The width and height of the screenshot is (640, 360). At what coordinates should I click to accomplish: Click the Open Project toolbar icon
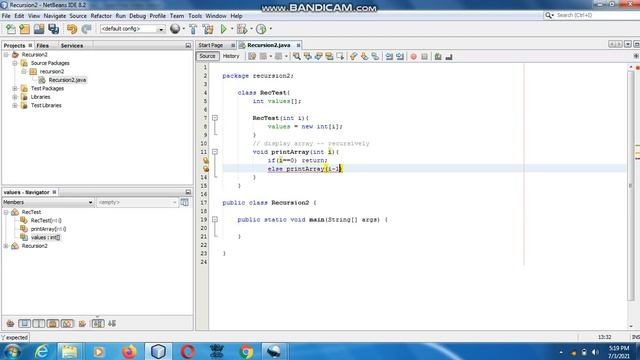tap(39, 29)
